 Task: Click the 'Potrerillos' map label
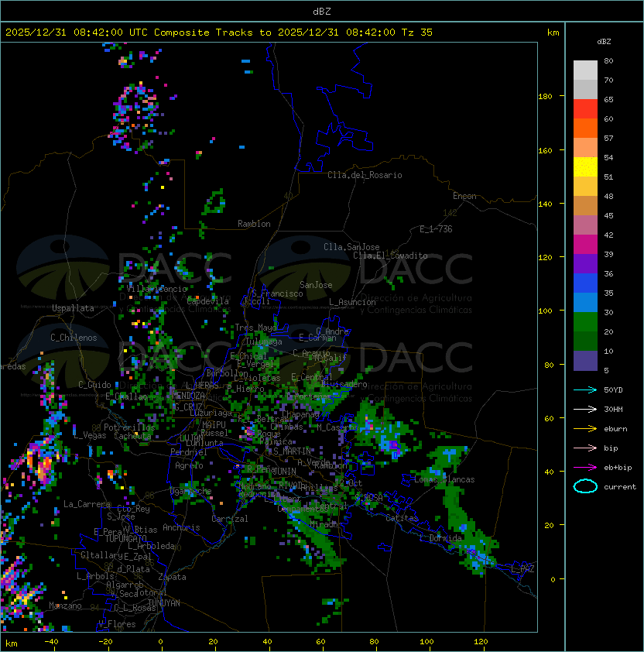pyautogui.click(x=129, y=427)
